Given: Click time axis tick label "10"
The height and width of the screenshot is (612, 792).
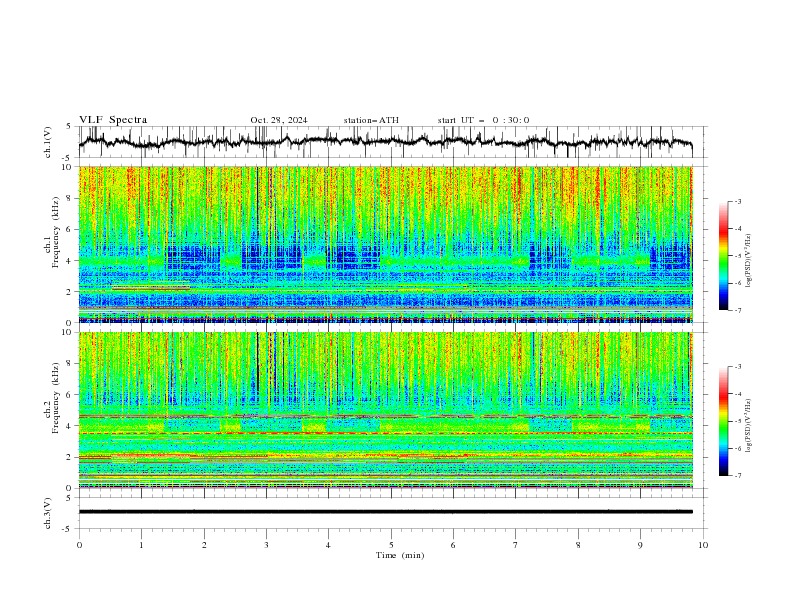Looking at the screenshot, I should coord(703,545).
